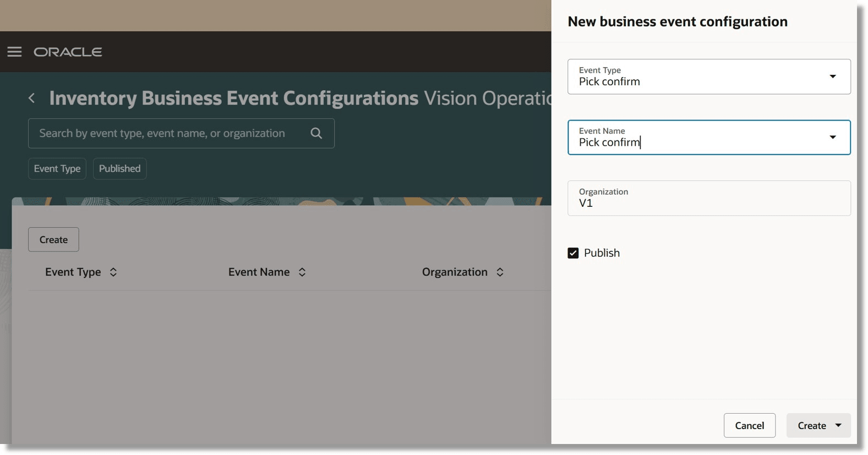The image size is (868, 455).
Task: Sort by Event Name column arrows
Action: tap(302, 272)
